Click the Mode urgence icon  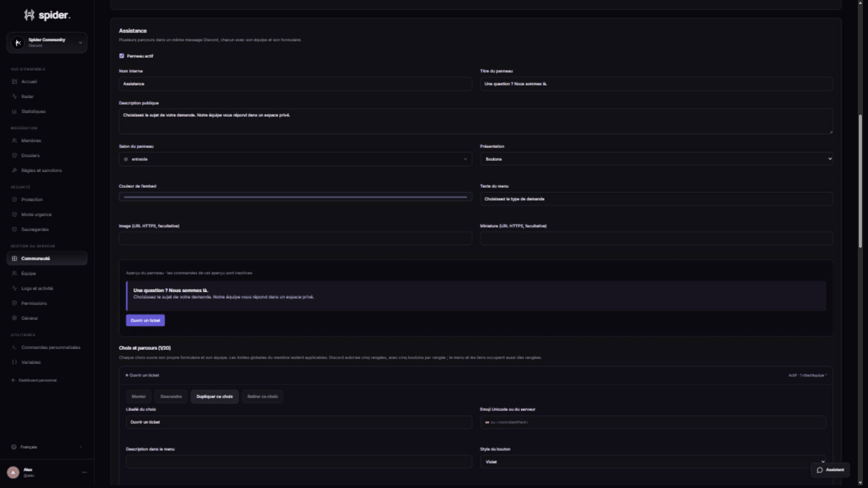click(x=14, y=214)
